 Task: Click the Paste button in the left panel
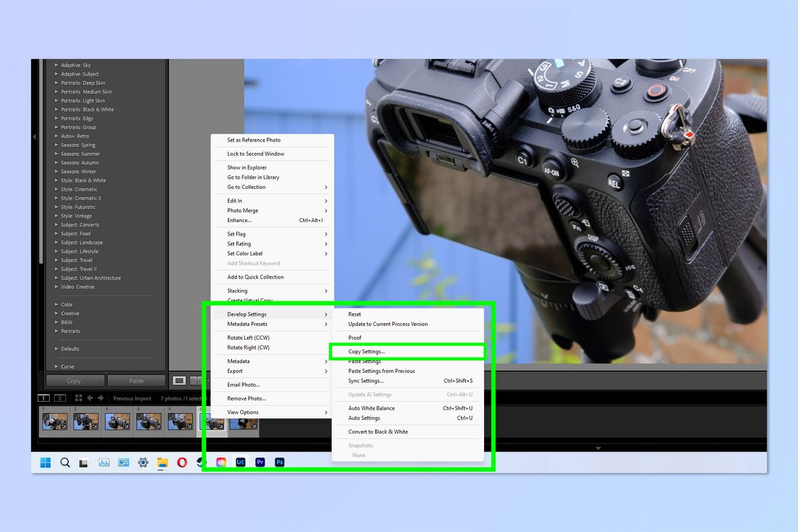pos(136,380)
